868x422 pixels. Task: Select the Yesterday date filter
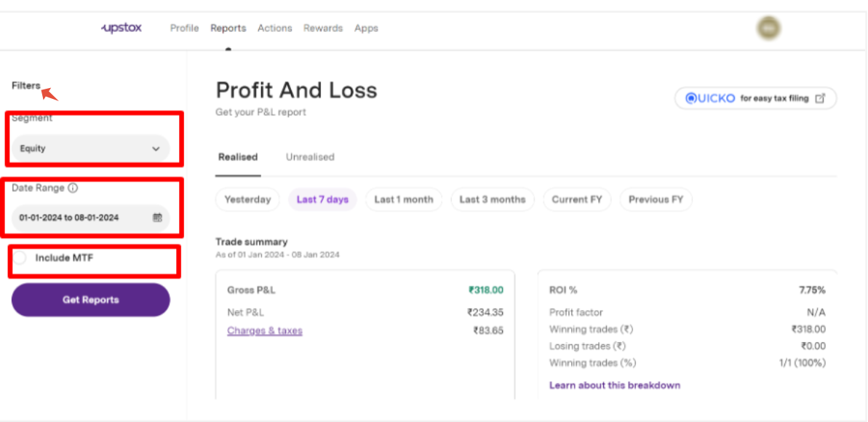[x=247, y=200]
